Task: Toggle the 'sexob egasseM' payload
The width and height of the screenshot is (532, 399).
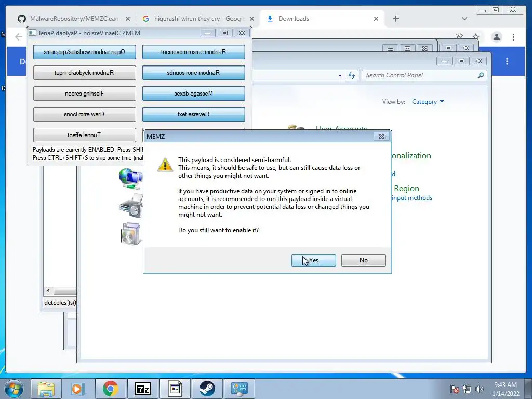Action: 193,94
